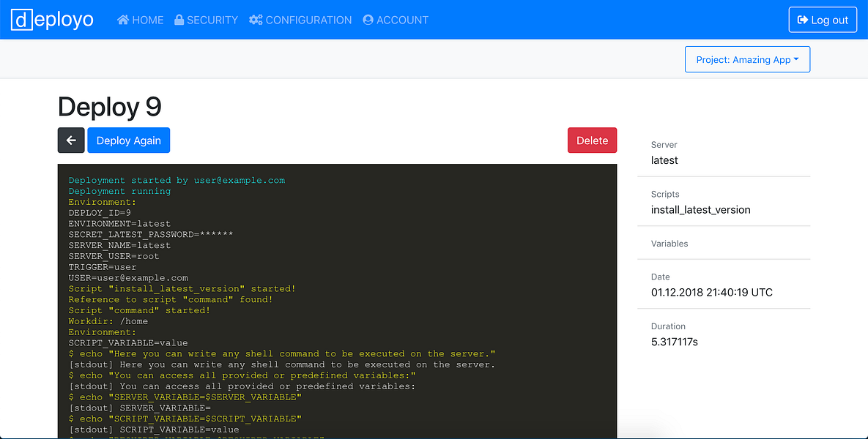
Task: Click the padlock icon beside SECURITY
Action: point(179,20)
